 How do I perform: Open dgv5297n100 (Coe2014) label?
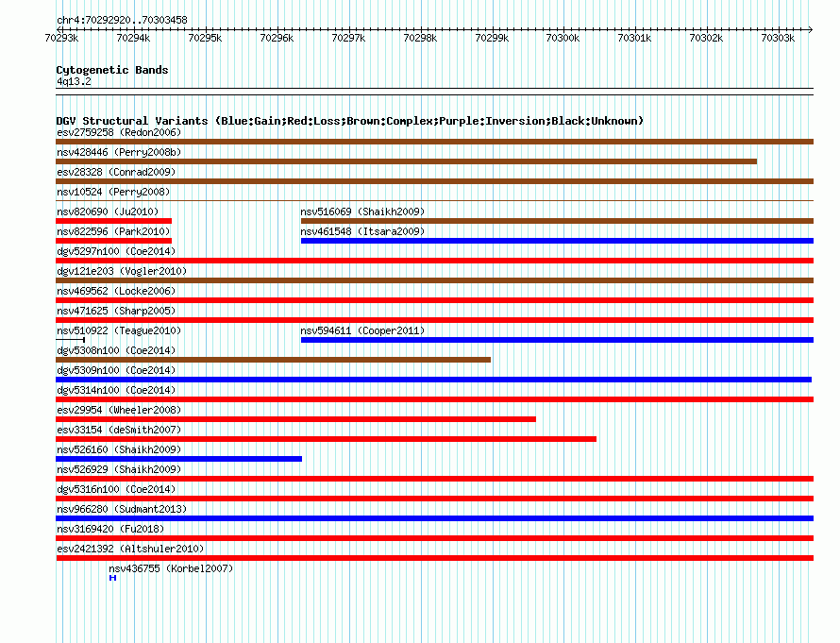tap(116, 251)
